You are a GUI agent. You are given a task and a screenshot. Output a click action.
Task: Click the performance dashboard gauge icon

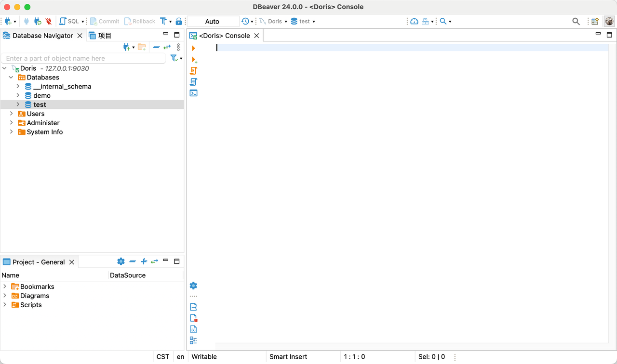pos(414,21)
